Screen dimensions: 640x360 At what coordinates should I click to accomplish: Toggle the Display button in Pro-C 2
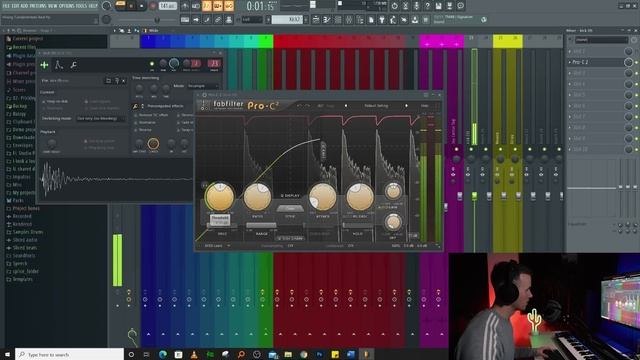290,196
